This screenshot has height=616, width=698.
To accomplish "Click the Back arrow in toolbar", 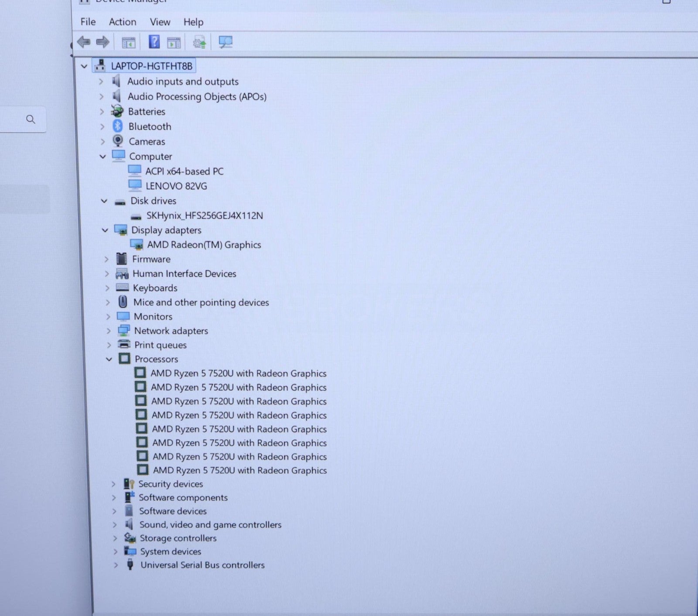I will point(83,42).
